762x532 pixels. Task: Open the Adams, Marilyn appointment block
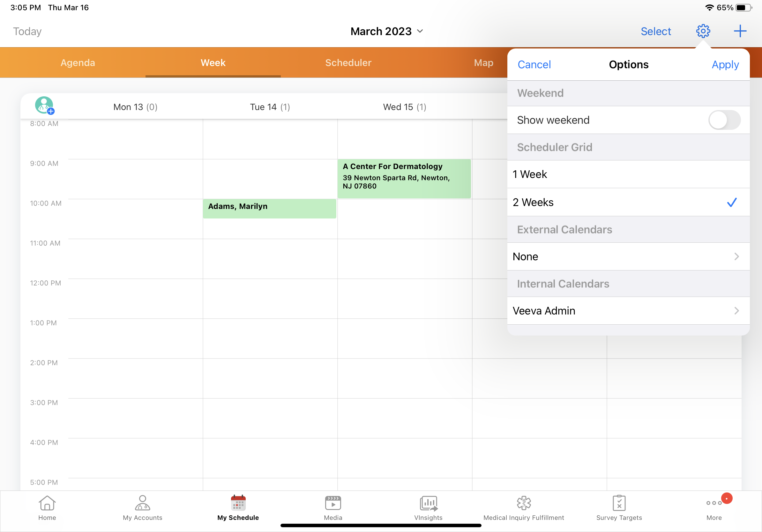(x=269, y=209)
